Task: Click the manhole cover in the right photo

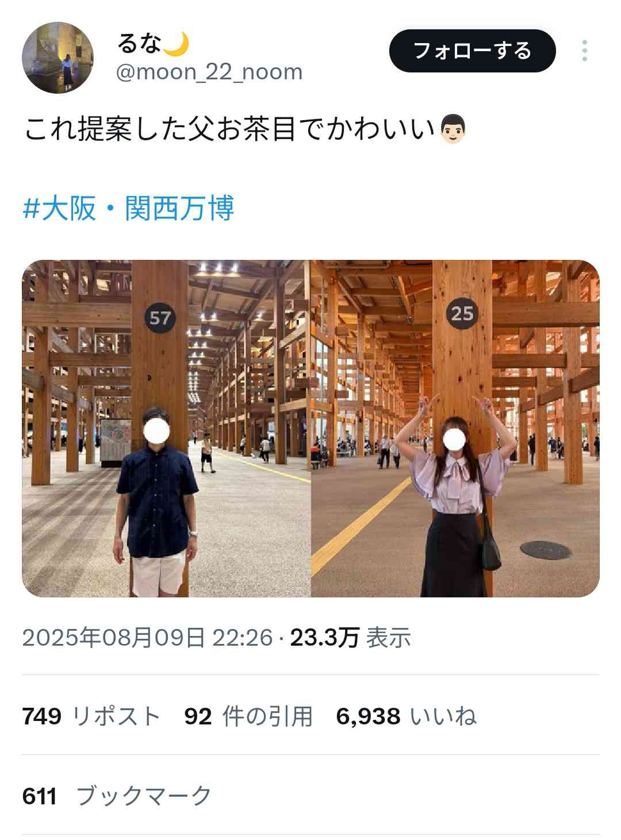Action: click(x=546, y=550)
